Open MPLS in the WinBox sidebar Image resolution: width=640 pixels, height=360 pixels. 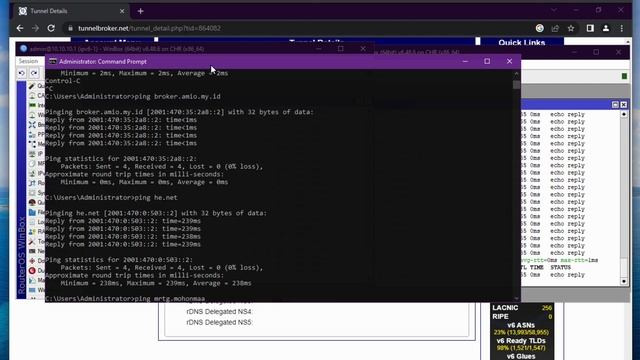[x=36, y=163]
